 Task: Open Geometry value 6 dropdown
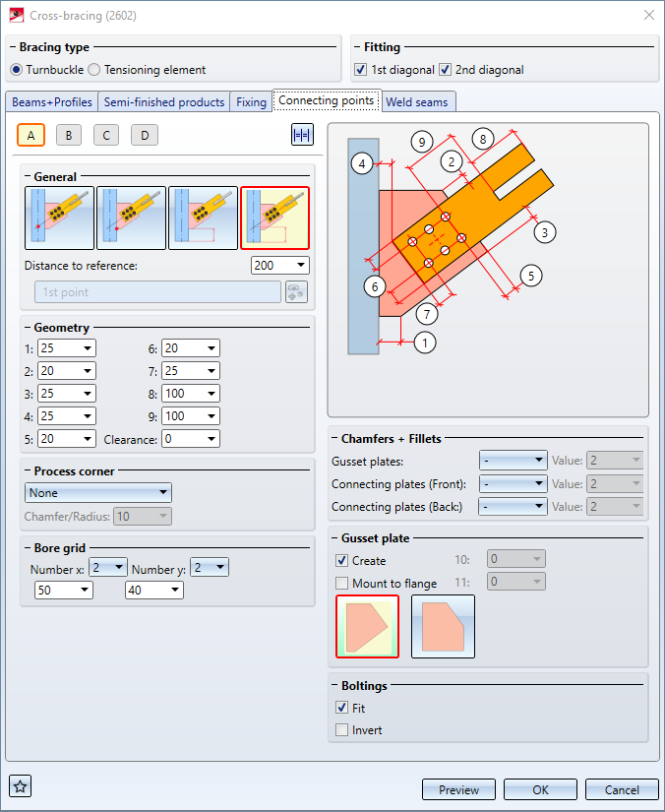(191, 348)
